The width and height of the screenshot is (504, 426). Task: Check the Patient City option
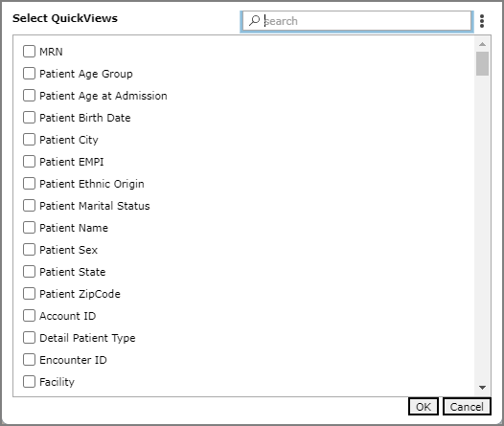tap(29, 140)
